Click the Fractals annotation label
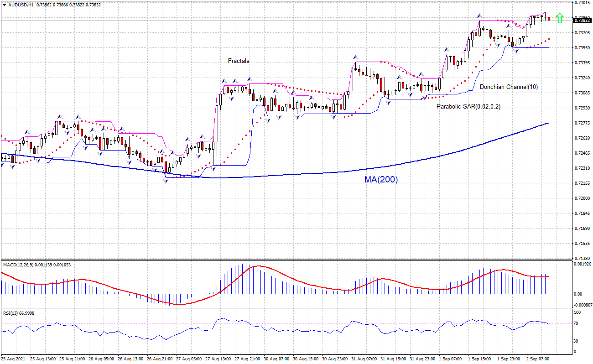Image resolution: width=593 pixels, height=364 pixels. [239, 61]
